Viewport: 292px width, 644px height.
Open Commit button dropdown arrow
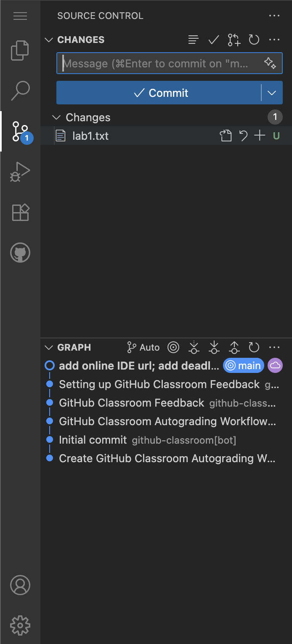click(x=272, y=93)
